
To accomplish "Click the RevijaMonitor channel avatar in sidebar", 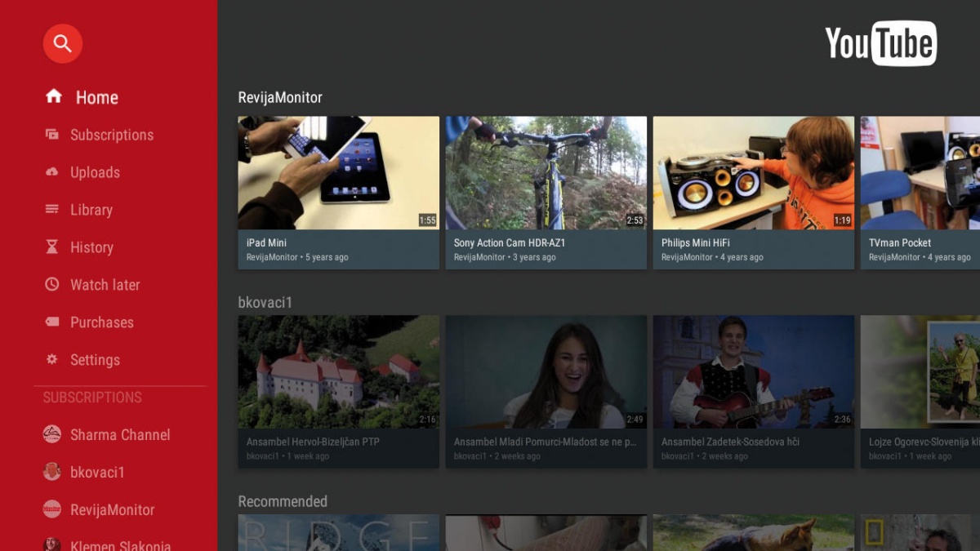I will coord(52,509).
